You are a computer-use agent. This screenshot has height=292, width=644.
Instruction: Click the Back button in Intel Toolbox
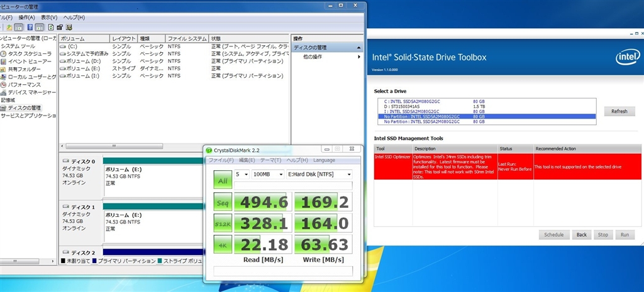[581, 235]
